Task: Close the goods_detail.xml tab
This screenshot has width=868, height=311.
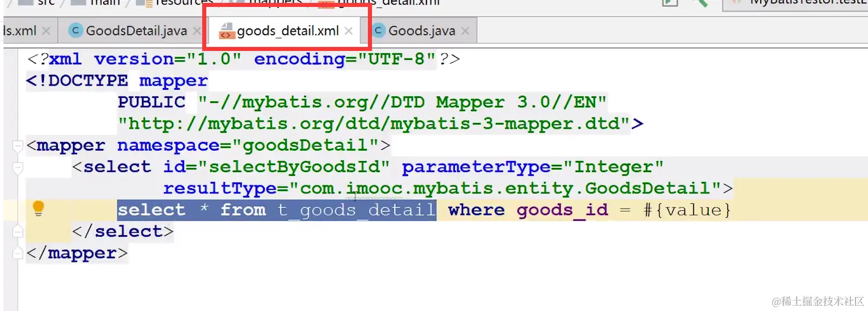Action: point(348,31)
